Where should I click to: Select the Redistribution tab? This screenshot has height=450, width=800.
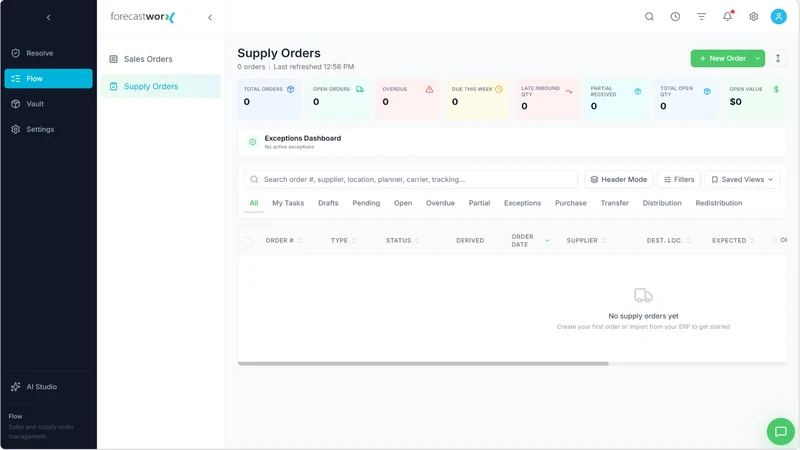click(x=718, y=203)
